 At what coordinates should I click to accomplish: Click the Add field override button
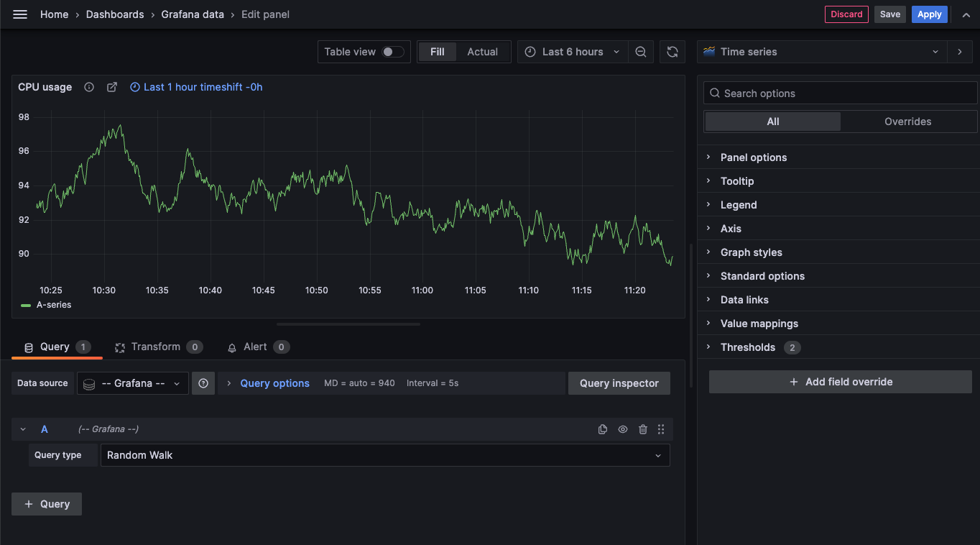pos(840,382)
